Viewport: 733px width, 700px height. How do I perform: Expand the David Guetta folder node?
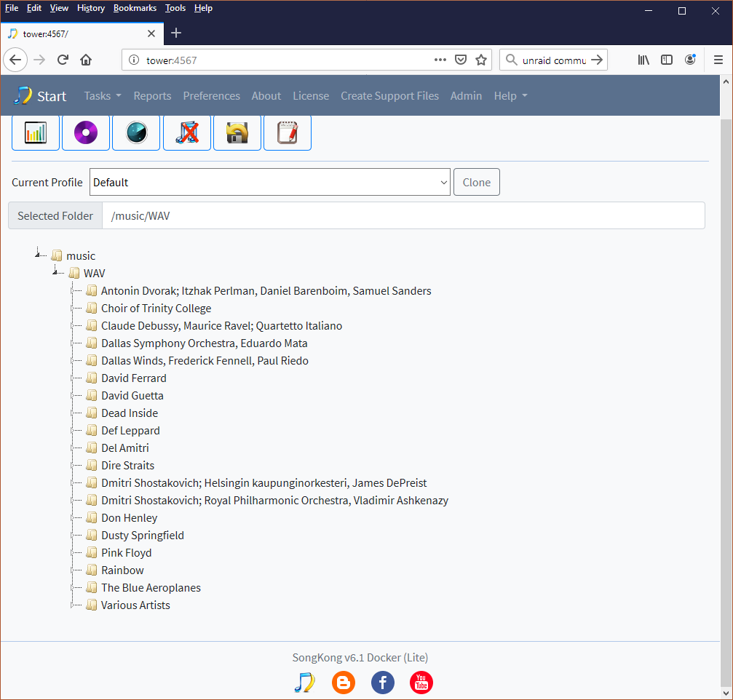point(73,396)
